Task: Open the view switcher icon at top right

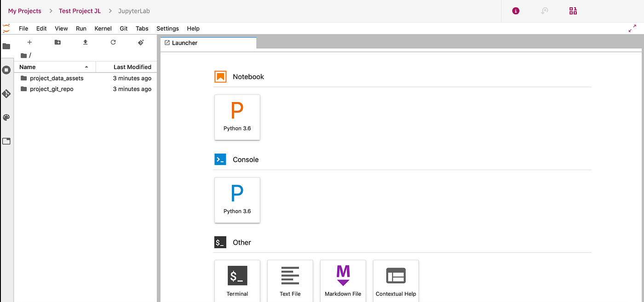Action: pyautogui.click(x=573, y=11)
